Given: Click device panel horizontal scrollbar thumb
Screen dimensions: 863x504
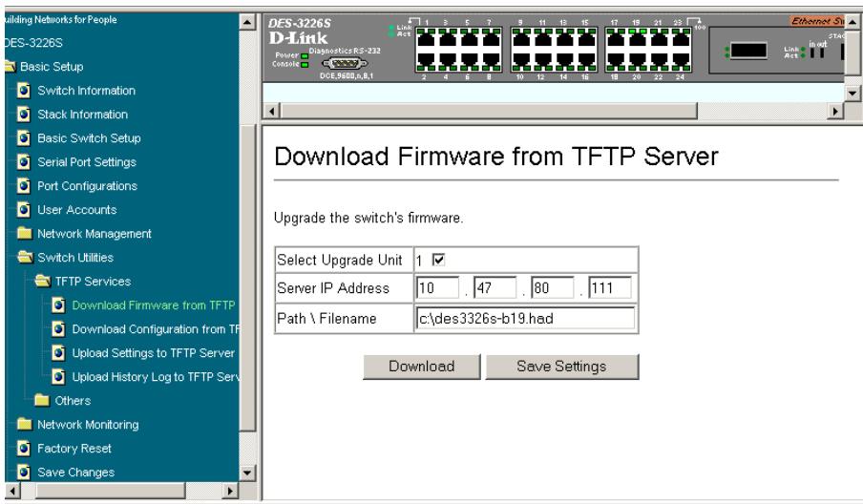Looking at the screenshot, I should click(x=488, y=111).
